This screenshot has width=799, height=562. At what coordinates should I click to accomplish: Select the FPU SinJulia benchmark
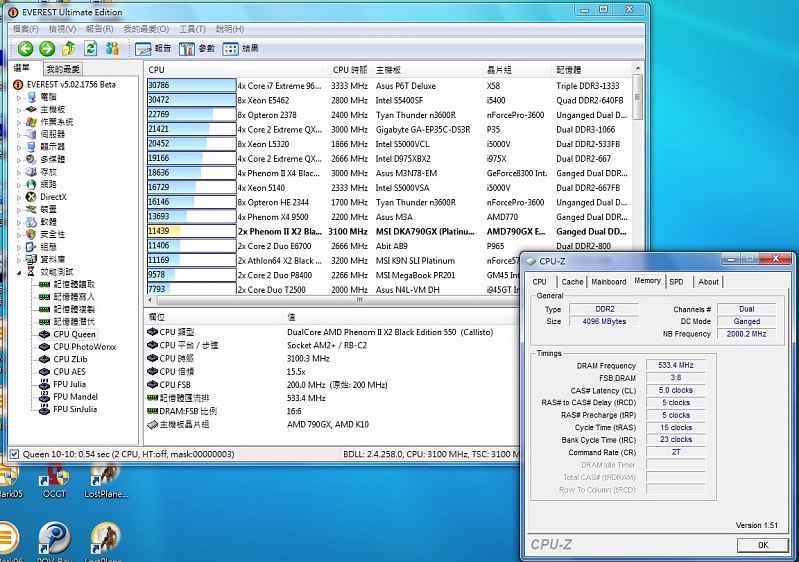pyautogui.click(x=75, y=409)
